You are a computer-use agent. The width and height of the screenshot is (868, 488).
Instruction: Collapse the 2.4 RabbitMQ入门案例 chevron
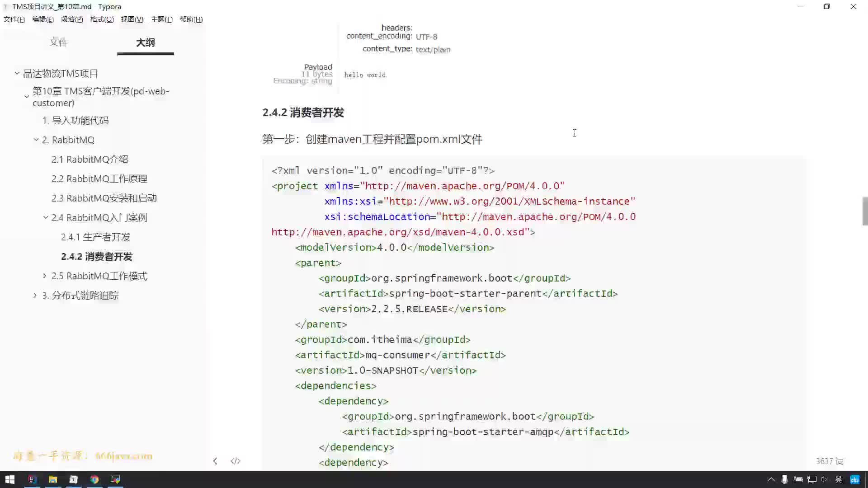pyautogui.click(x=46, y=217)
